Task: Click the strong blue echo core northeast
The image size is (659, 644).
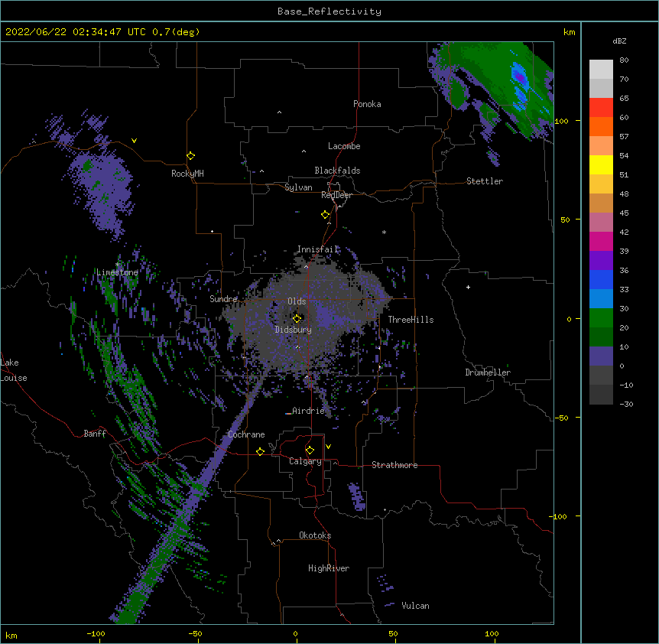Action: pos(520,78)
